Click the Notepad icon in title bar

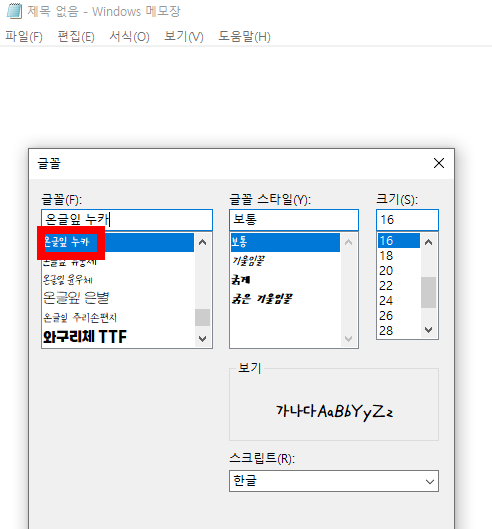(x=14, y=11)
